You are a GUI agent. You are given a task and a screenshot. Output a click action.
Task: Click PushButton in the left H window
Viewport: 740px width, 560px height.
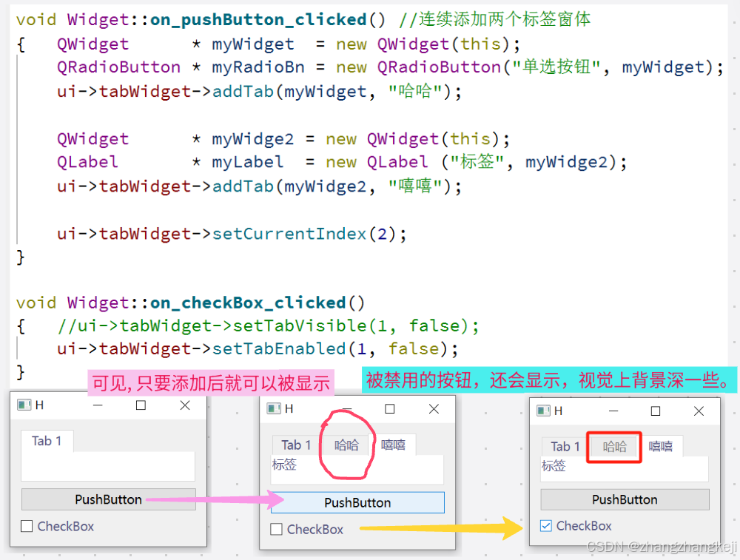click(x=109, y=499)
